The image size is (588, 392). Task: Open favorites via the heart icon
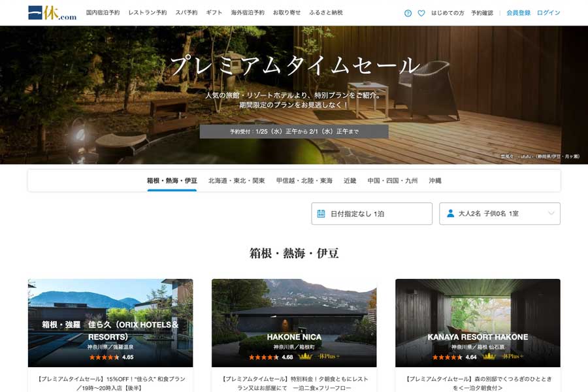[x=421, y=13]
